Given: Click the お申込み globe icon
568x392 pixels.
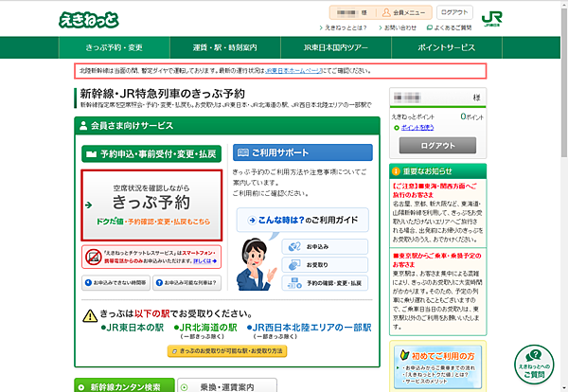Looking at the screenshot, I should point(294,247).
